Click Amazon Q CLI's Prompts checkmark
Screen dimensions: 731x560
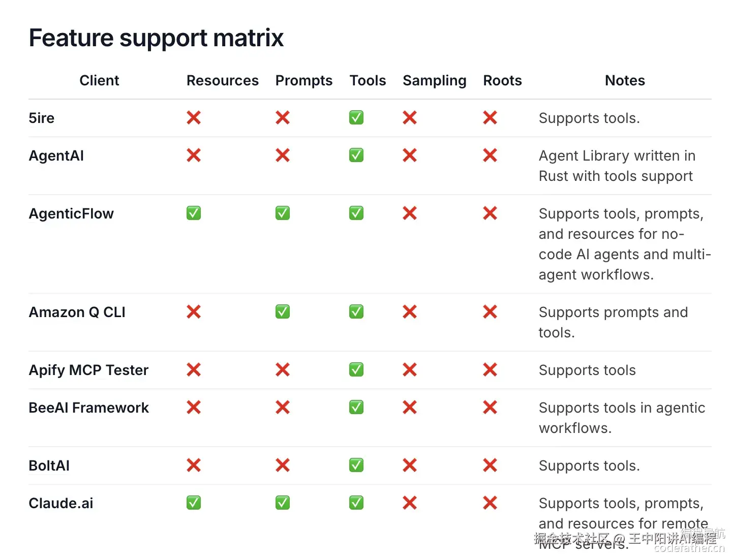point(283,312)
